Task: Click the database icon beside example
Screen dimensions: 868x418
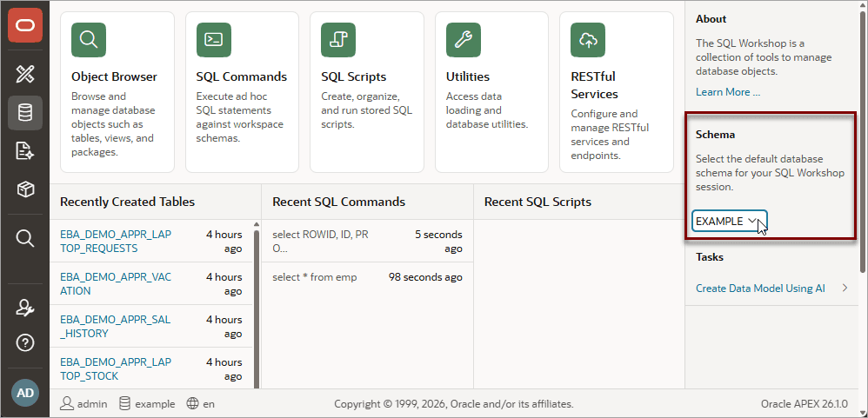Action: pos(124,403)
